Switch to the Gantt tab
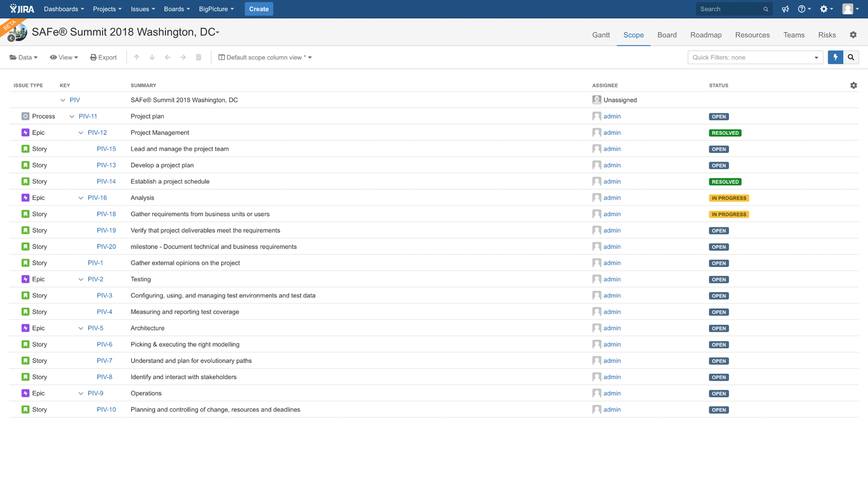 601,35
